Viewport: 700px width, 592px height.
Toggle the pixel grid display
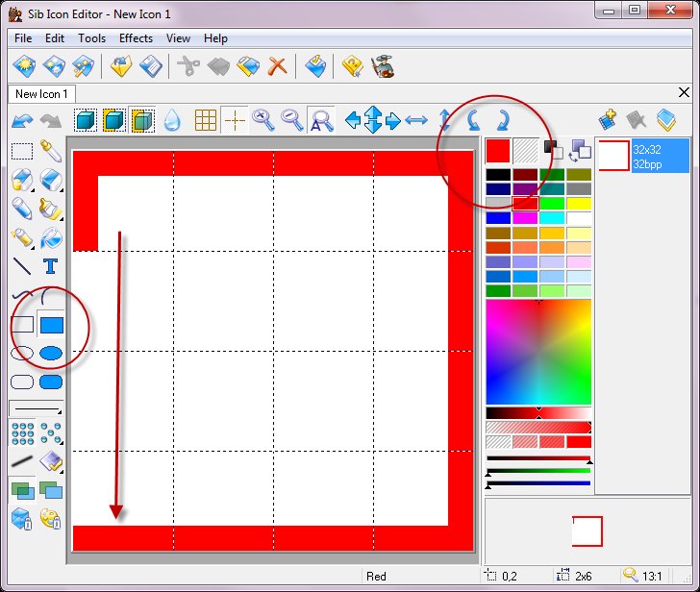(x=205, y=120)
